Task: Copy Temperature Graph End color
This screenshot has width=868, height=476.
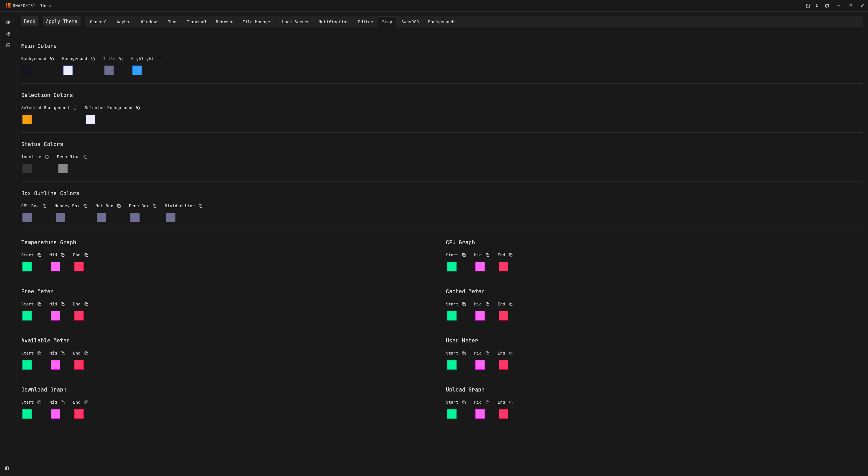Action: tap(86, 255)
